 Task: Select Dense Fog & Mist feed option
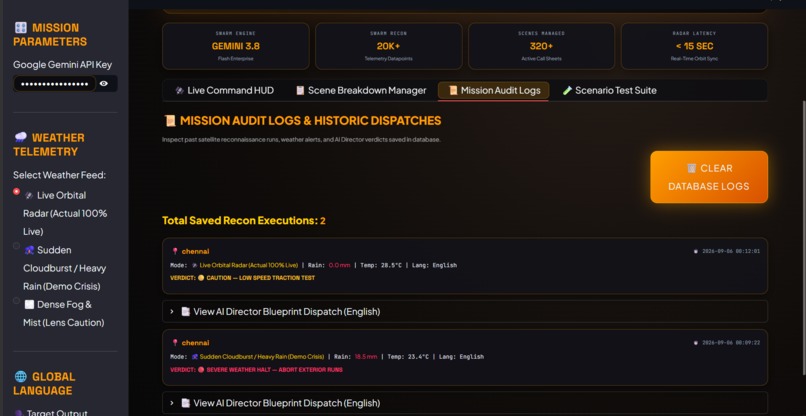point(16,300)
